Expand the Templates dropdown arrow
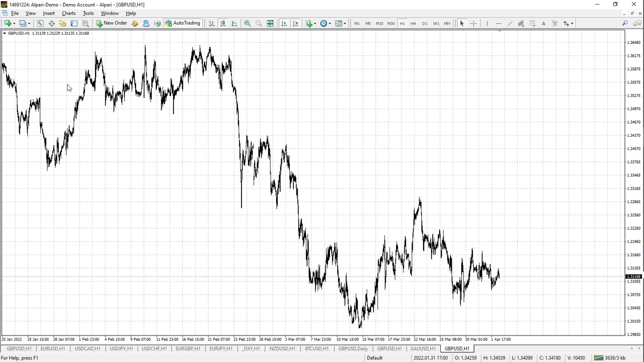The height and width of the screenshot is (362, 644). (345, 23)
